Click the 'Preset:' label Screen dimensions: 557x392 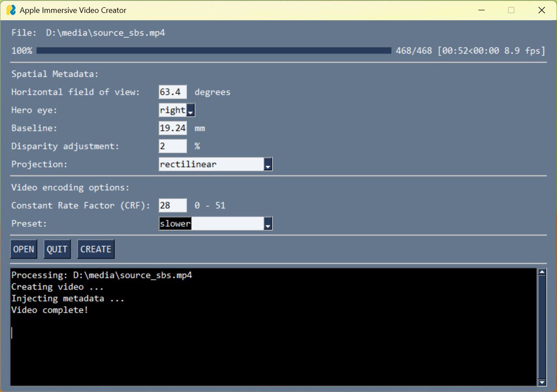(x=29, y=224)
